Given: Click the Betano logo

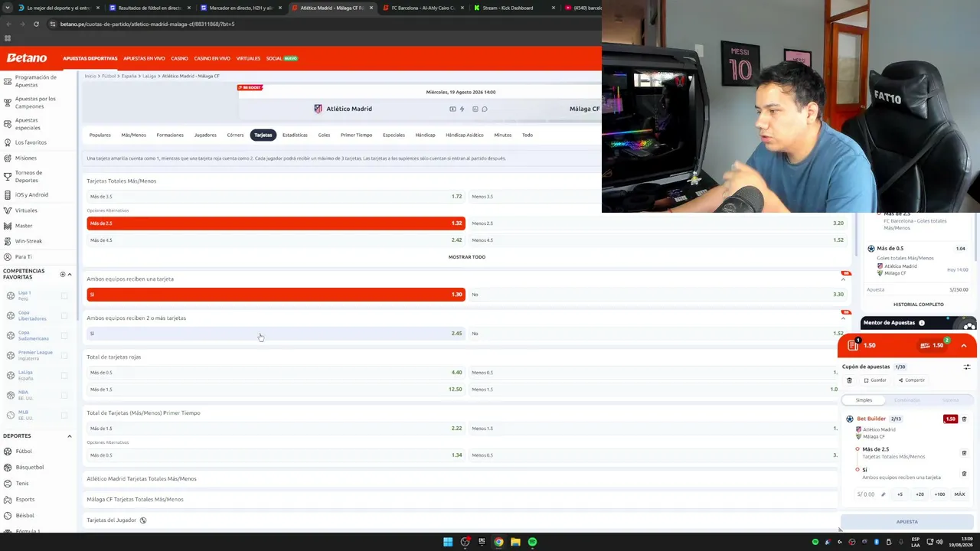Looking at the screenshot, I should click(x=27, y=58).
